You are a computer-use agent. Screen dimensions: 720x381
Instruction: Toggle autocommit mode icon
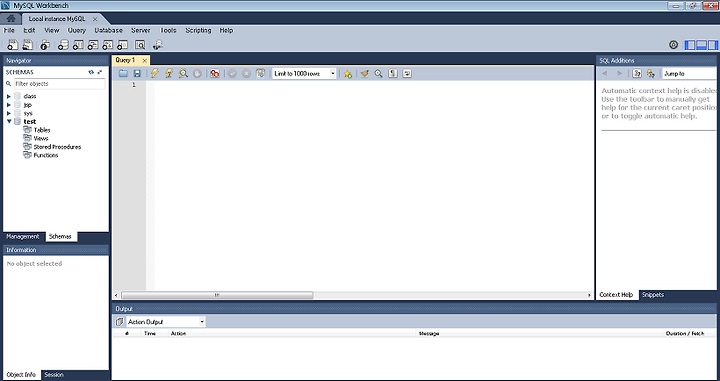260,73
